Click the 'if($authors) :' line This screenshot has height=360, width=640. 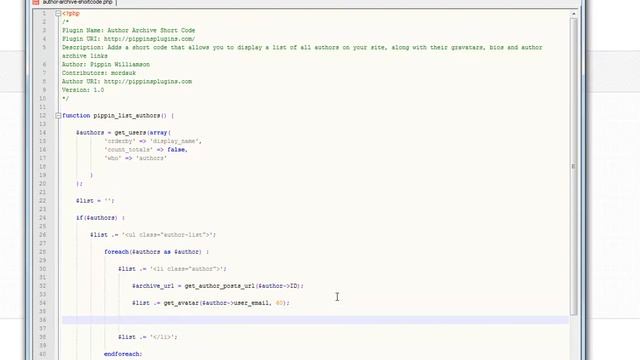[100, 218]
